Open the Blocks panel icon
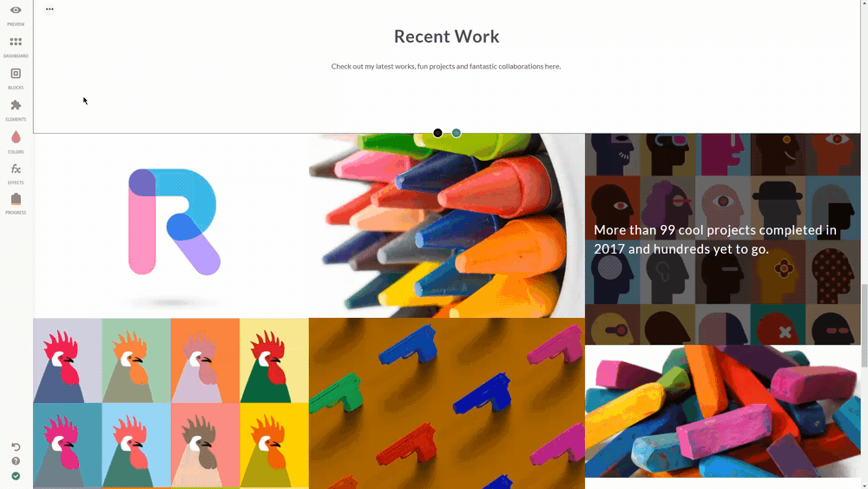868x489 pixels. [x=16, y=74]
